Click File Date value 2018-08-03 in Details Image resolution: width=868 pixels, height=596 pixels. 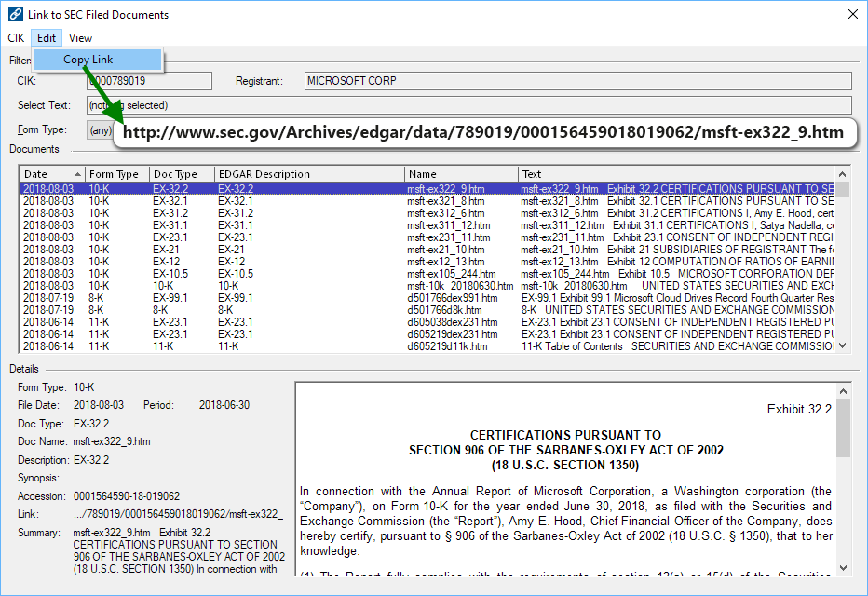(x=99, y=405)
